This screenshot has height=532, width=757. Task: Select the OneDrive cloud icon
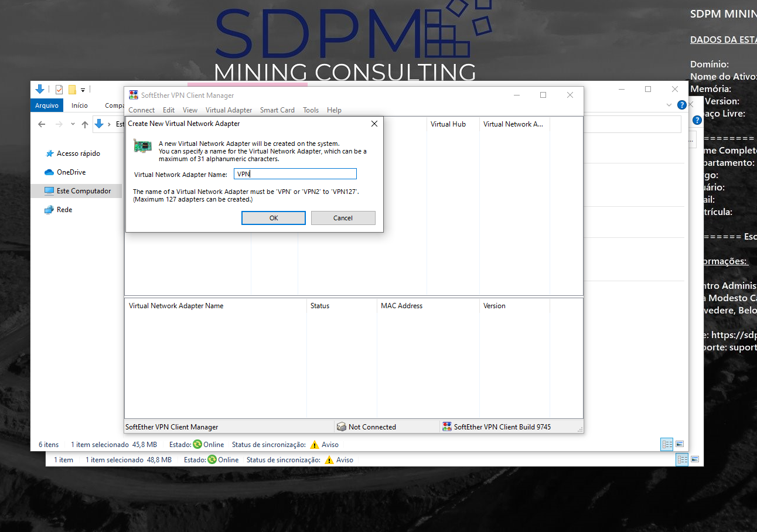click(x=49, y=172)
